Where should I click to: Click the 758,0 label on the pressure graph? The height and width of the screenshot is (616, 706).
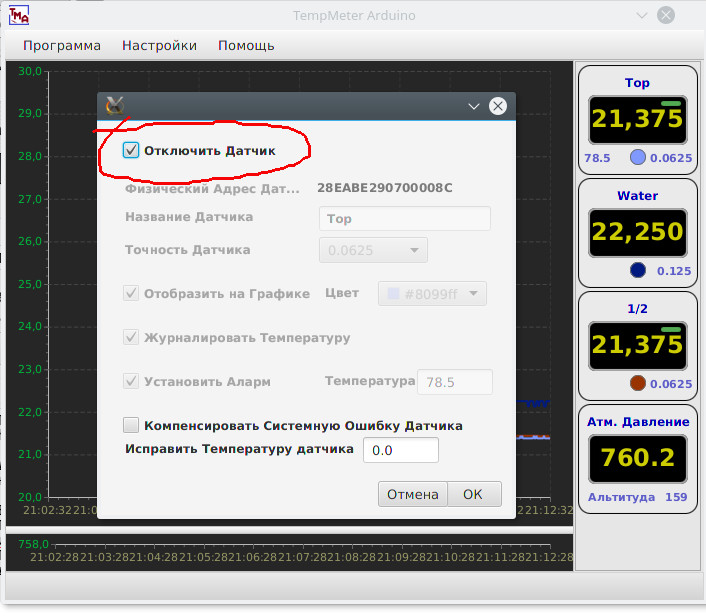pyautogui.click(x=33, y=544)
